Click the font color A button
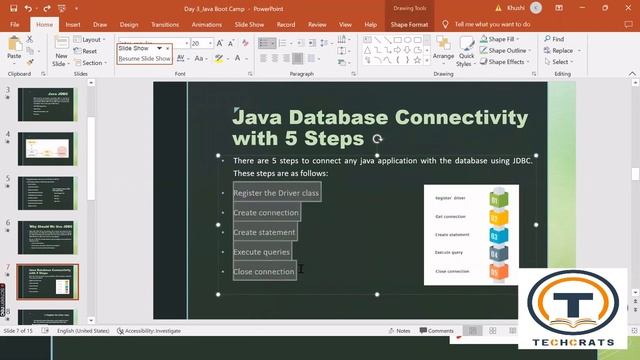Image resolution: width=640 pixels, height=360 pixels. [237, 59]
